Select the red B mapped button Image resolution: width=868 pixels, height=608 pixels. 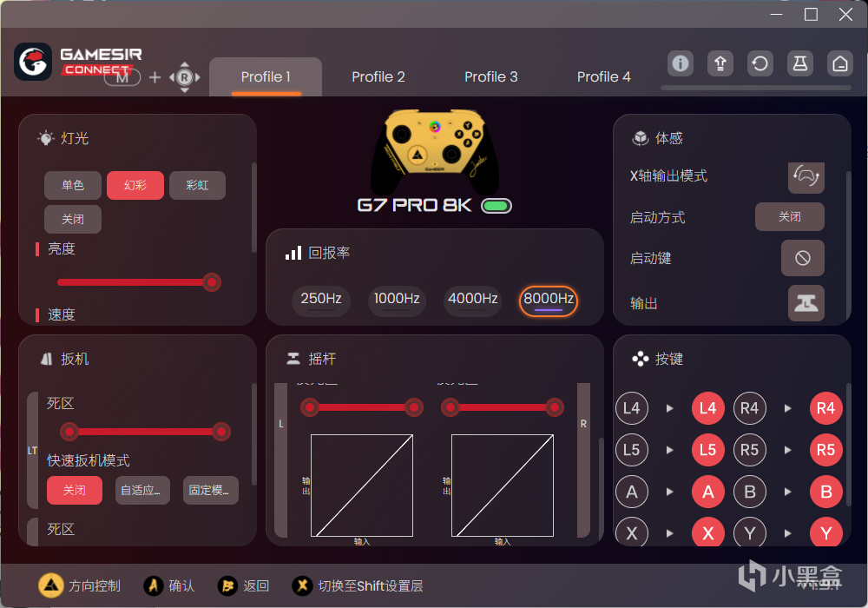(x=826, y=492)
